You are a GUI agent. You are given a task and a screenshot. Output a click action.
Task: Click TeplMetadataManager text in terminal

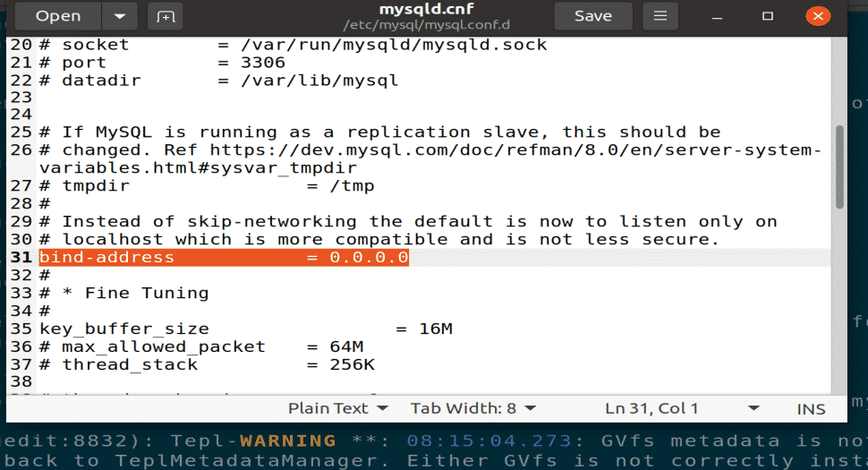[x=247, y=461]
